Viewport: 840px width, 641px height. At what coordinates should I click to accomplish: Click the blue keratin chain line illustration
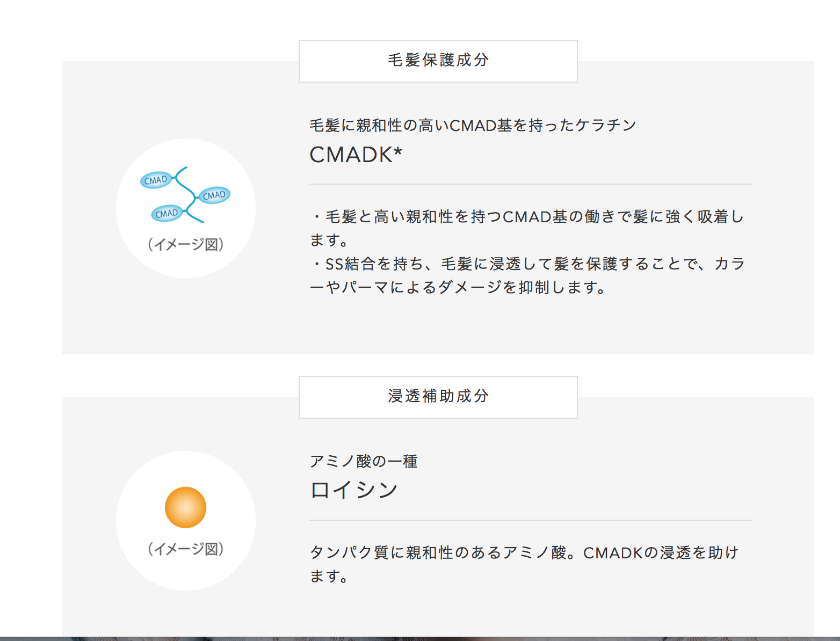point(189,195)
